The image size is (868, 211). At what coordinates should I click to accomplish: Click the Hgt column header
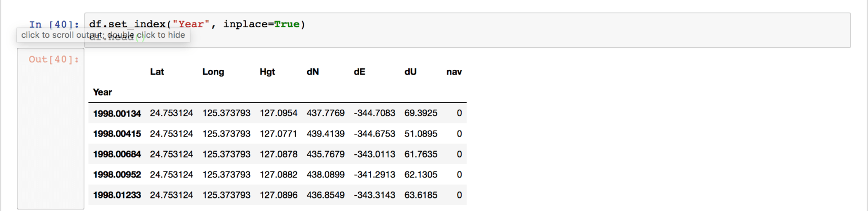tap(267, 72)
